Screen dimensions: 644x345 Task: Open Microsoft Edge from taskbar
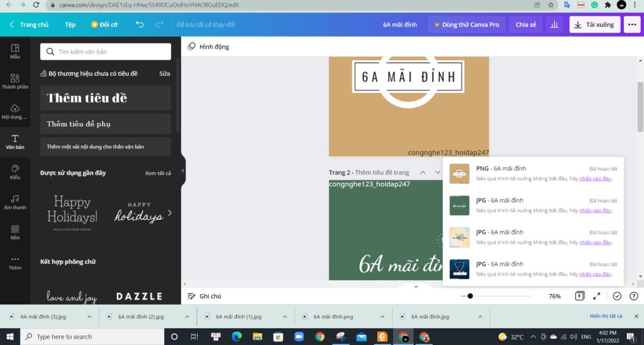tap(236, 336)
